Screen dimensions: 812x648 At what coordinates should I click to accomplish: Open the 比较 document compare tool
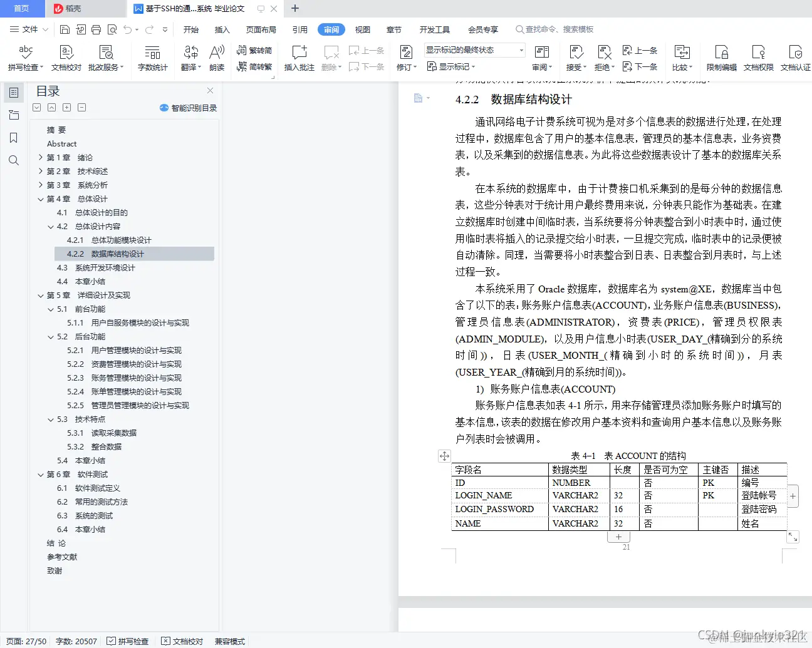(683, 58)
